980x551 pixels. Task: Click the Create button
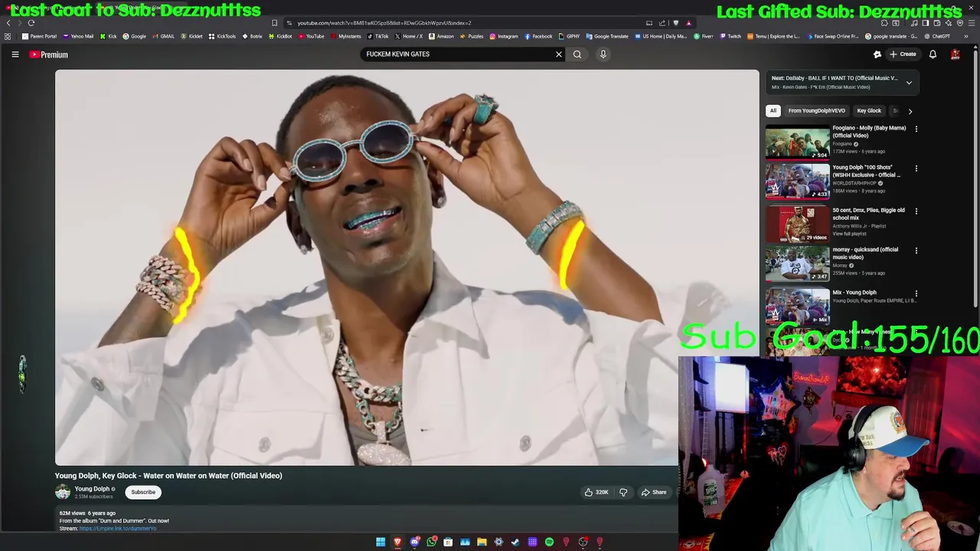tap(903, 54)
